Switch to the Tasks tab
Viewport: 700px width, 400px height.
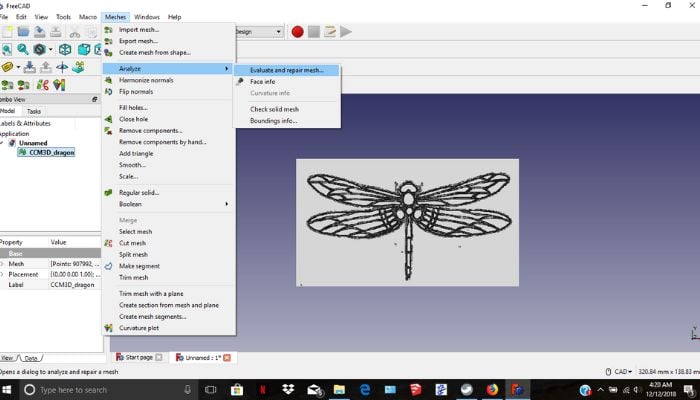point(34,111)
